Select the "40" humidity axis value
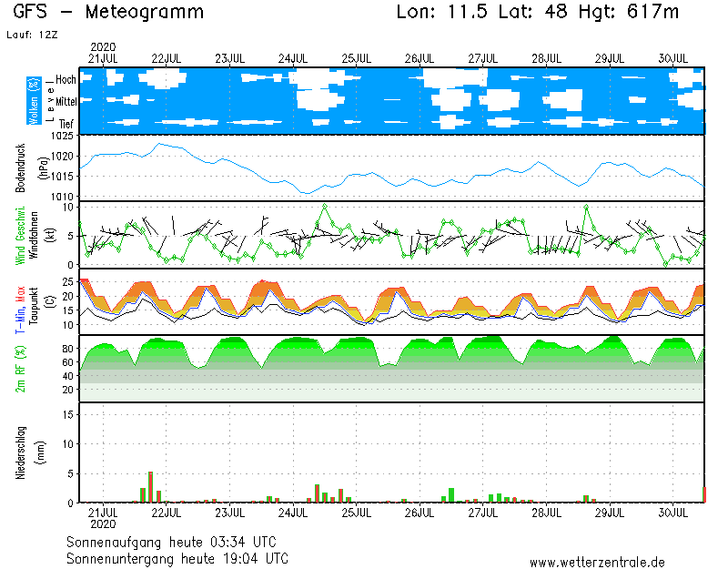The width and height of the screenshot is (728, 569). pyautogui.click(x=67, y=376)
